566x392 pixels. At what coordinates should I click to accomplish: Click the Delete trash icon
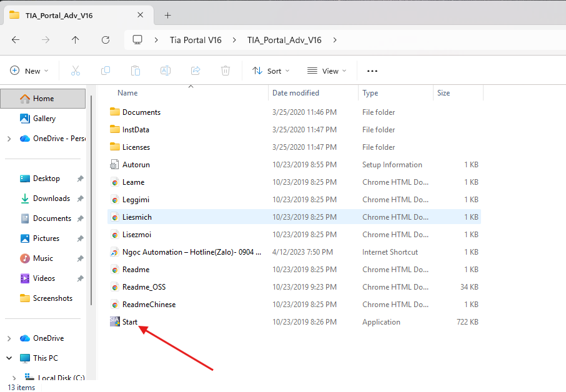click(226, 71)
